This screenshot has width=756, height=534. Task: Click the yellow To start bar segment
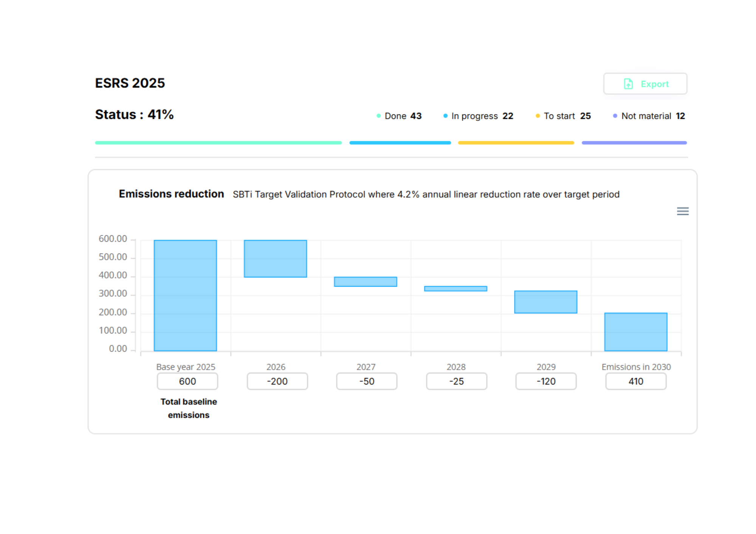(516, 143)
